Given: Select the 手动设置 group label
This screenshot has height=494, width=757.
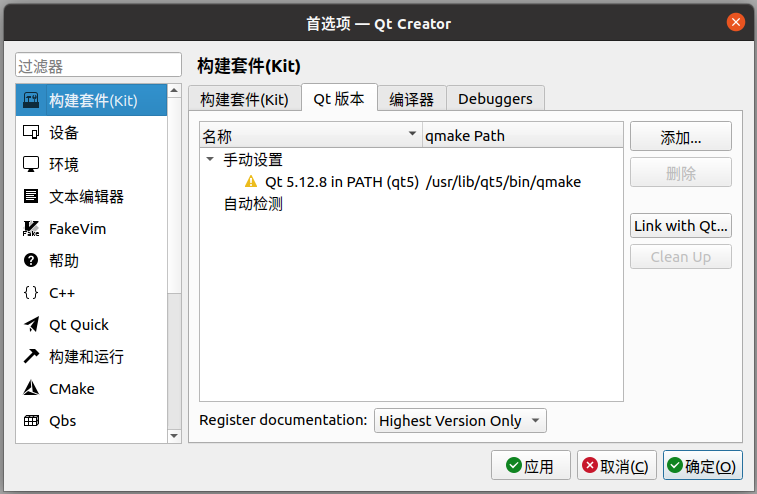Looking at the screenshot, I should pyautogui.click(x=252, y=159).
